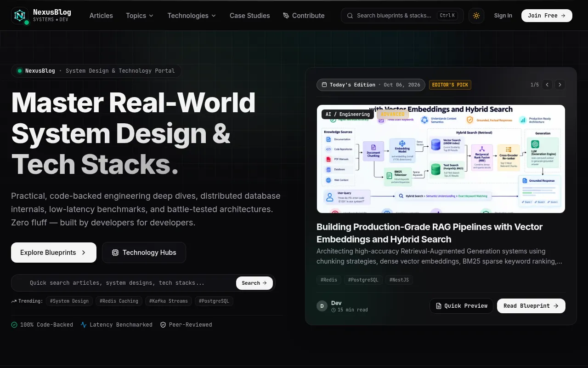Click the Latency Benchmarked pulse icon
Image resolution: width=588 pixels, height=368 pixels.
pos(84,325)
